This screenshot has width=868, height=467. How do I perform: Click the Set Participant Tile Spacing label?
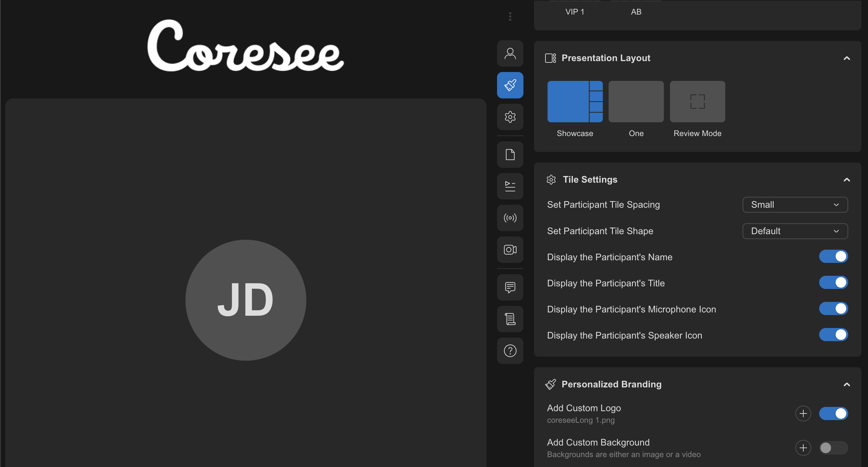pyautogui.click(x=603, y=205)
